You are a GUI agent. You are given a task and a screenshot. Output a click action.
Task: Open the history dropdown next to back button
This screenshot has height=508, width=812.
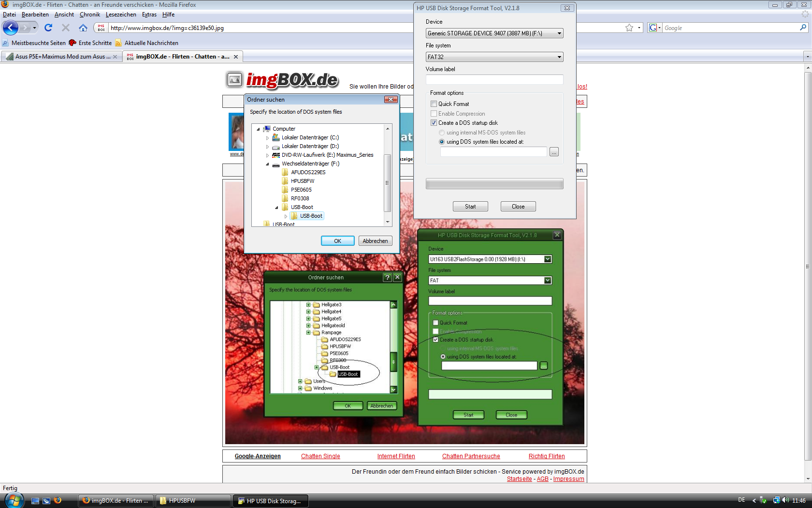(34, 28)
